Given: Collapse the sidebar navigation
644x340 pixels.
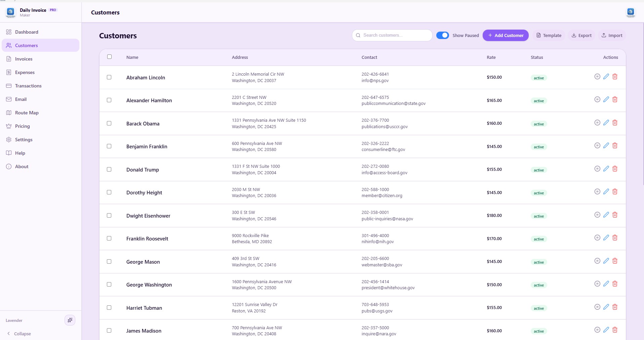Looking at the screenshot, I should tap(19, 334).
